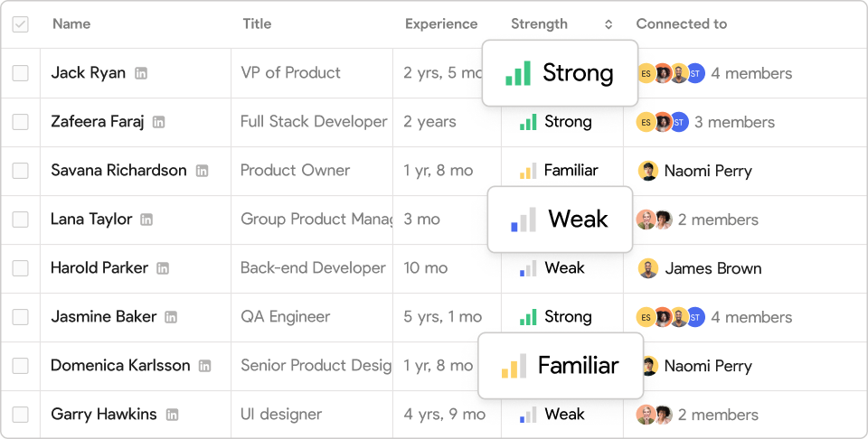Viewport: 868px width, 439px height.
Task: Toggle the select-all checkbox in header
Action: click(x=20, y=24)
